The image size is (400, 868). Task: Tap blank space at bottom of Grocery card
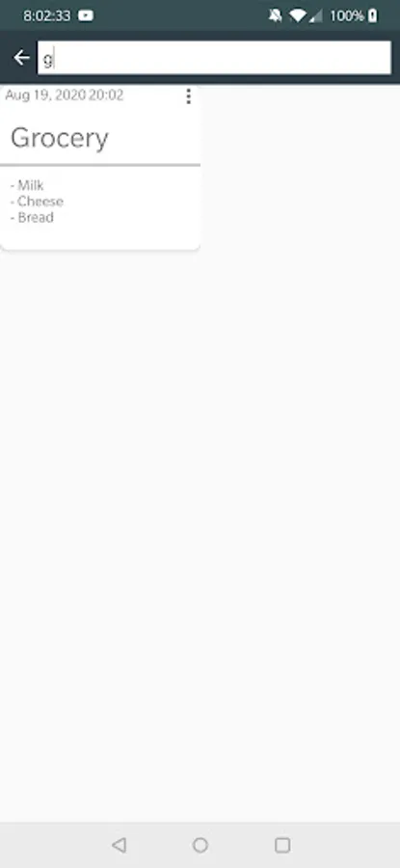[x=99, y=237]
